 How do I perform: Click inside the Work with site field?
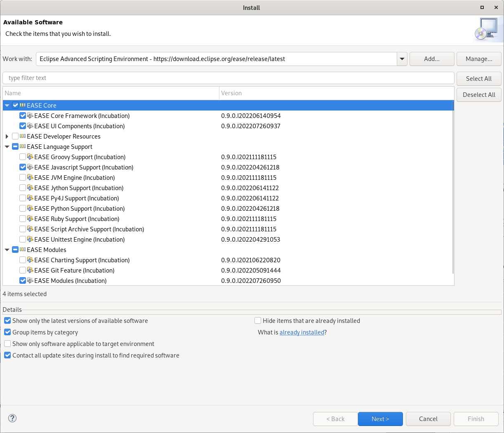(217, 59)
